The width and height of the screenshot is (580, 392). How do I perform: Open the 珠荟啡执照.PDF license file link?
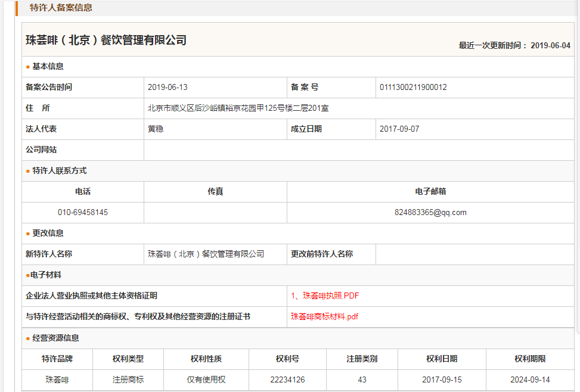point(325,295)
